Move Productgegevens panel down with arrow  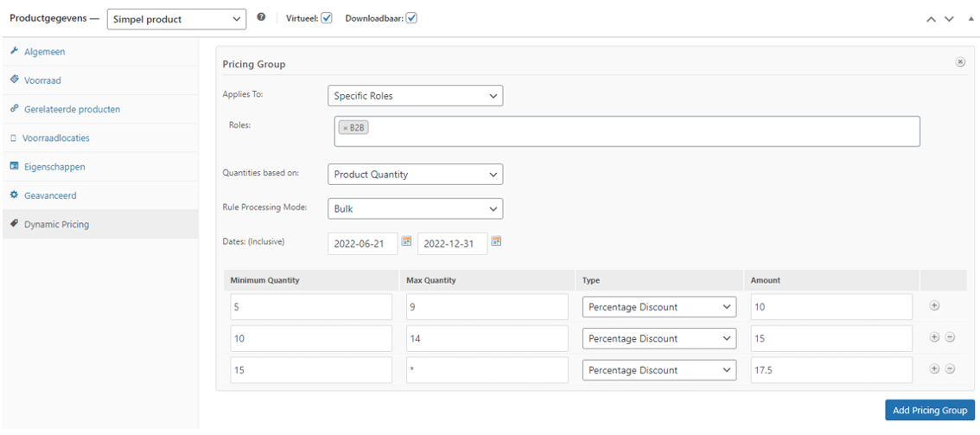click(x=950, y=19)
